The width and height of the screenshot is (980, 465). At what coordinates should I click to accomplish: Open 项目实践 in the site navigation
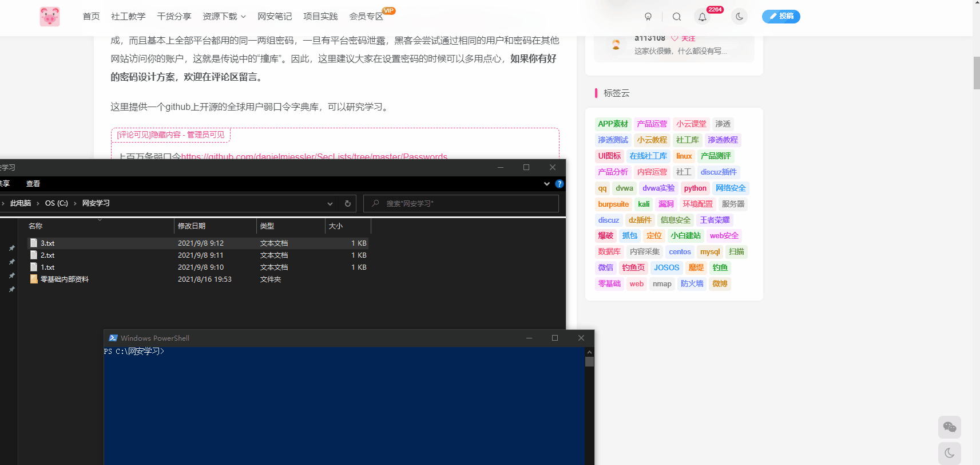[321, 17]
